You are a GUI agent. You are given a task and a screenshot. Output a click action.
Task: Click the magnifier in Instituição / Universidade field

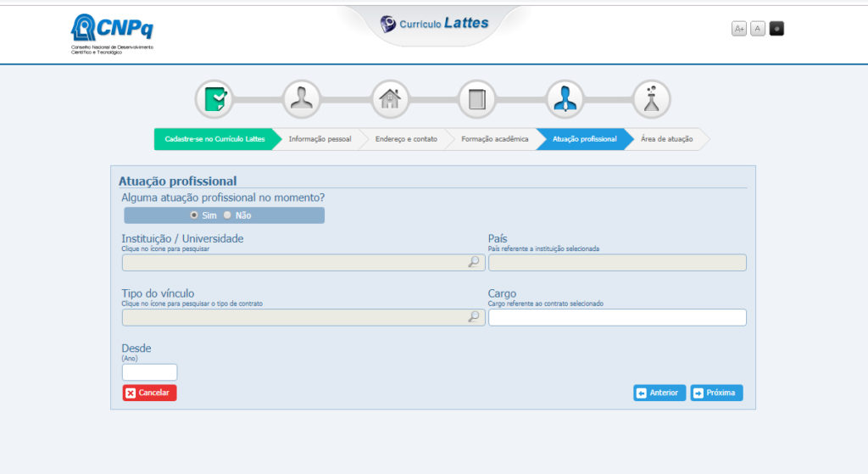[474, 262]
